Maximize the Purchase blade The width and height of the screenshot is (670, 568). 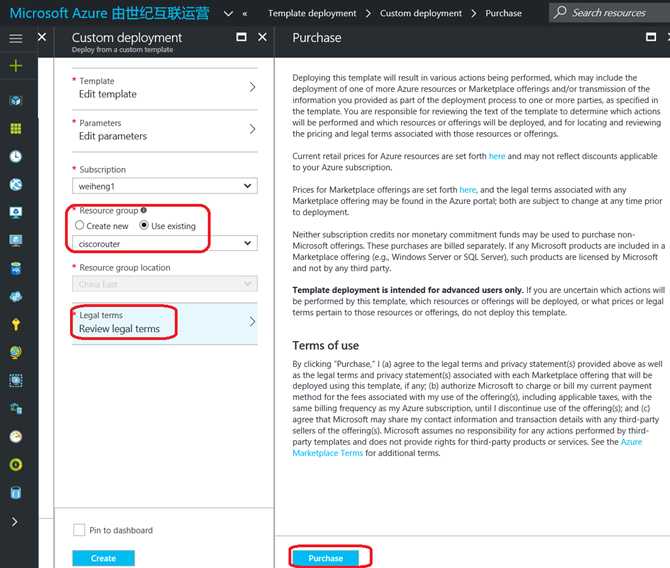pos(651,37)
